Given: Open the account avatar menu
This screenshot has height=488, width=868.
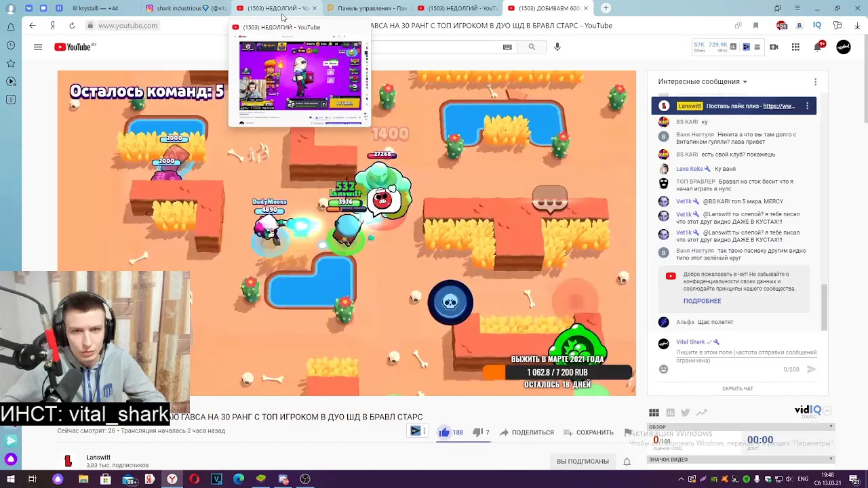Looking at the screenshot, I should coord(844,47).
